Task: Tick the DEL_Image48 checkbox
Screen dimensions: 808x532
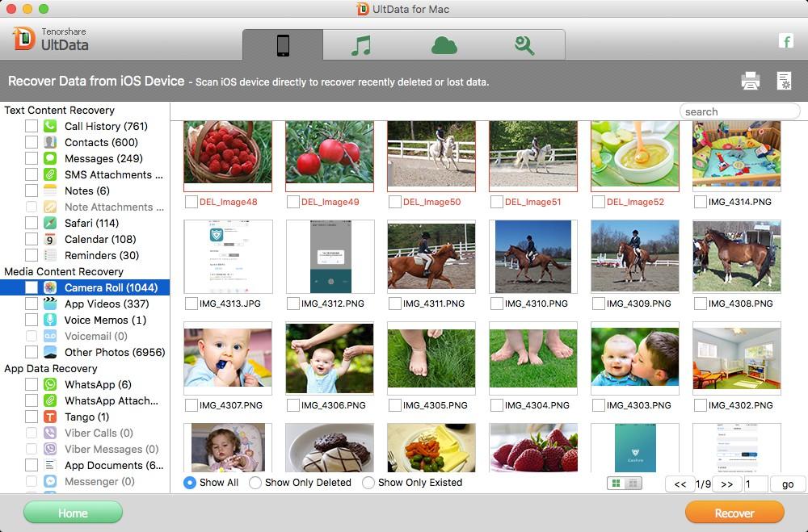Action: 191,202
